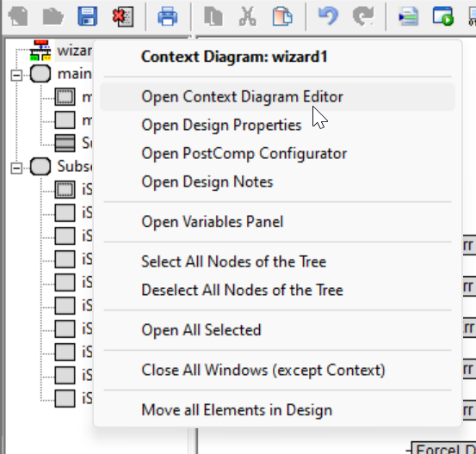The height and width of the screenshot is (454, 476).
Task: Collapse the main tree node
Action: click(x=16, y=75)
